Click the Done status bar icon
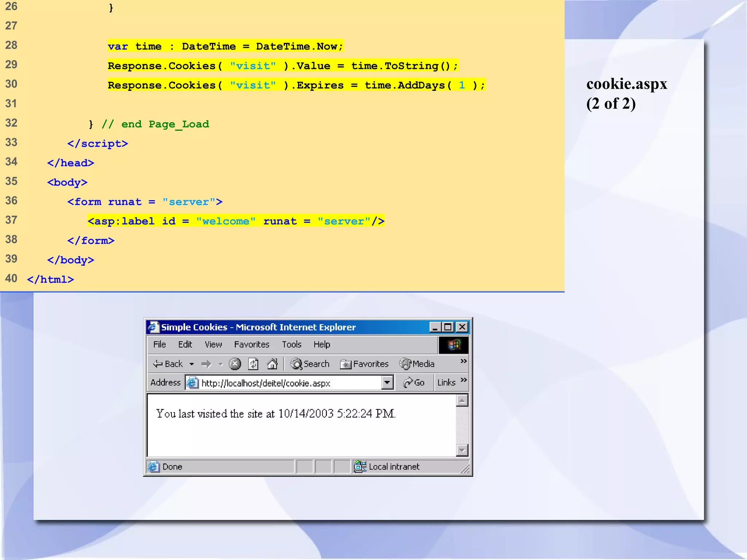747x560 pixels. coord(154,467)
